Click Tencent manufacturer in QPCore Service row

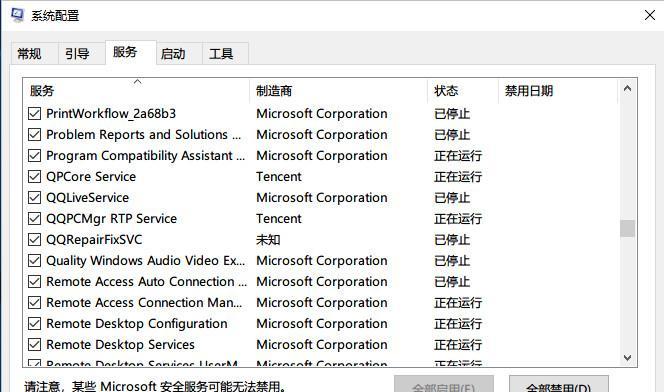point(279,177)
